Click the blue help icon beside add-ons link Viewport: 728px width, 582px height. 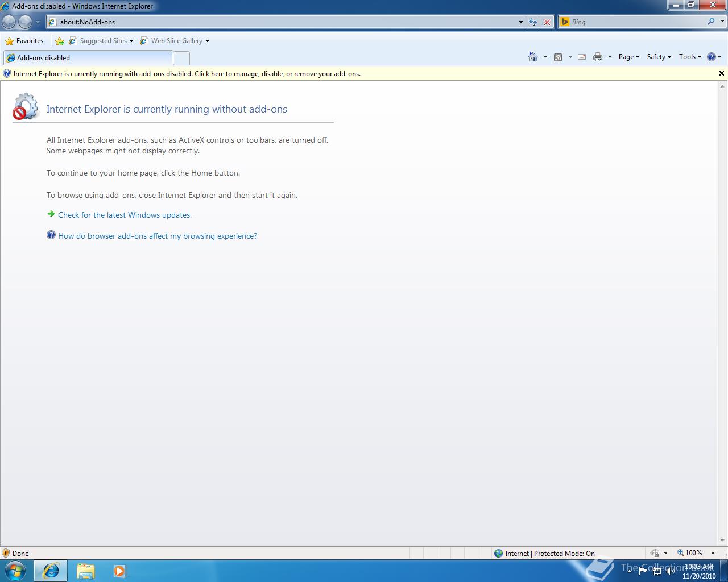[51, 235]
